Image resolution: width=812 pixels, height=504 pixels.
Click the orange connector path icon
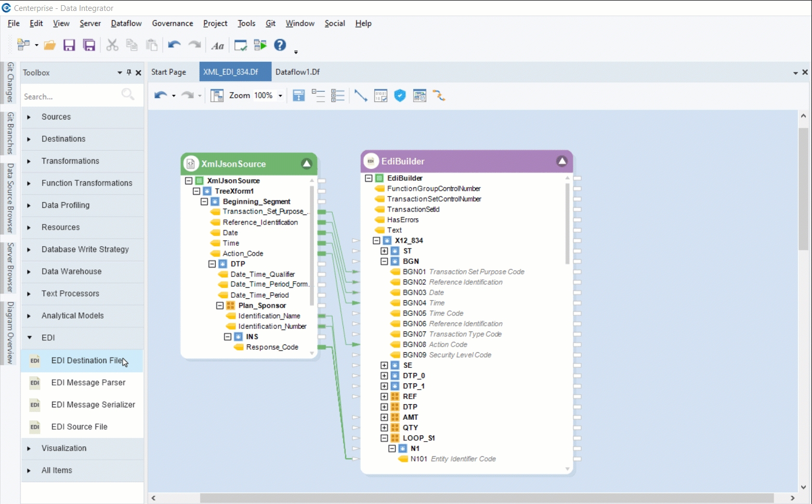tap(439, 96)
